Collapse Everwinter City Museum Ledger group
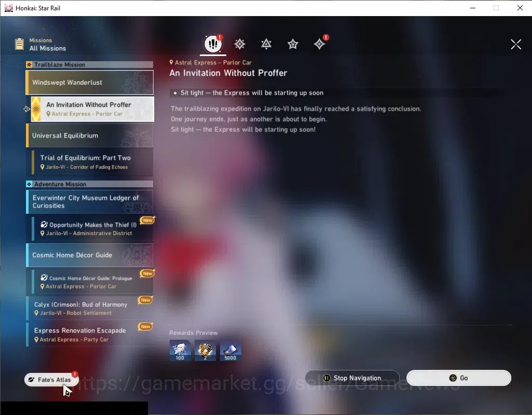 tap(90, 202)
